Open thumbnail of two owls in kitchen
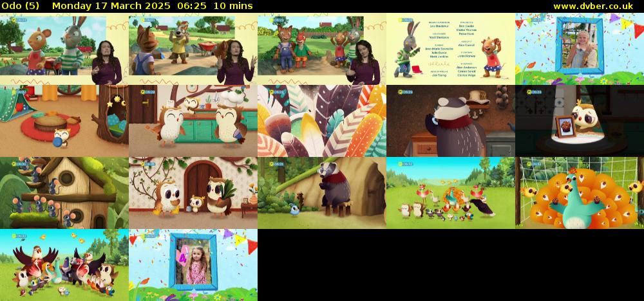Image resolution: width=644 pixels, height=301 pixels. pos(193,121)
